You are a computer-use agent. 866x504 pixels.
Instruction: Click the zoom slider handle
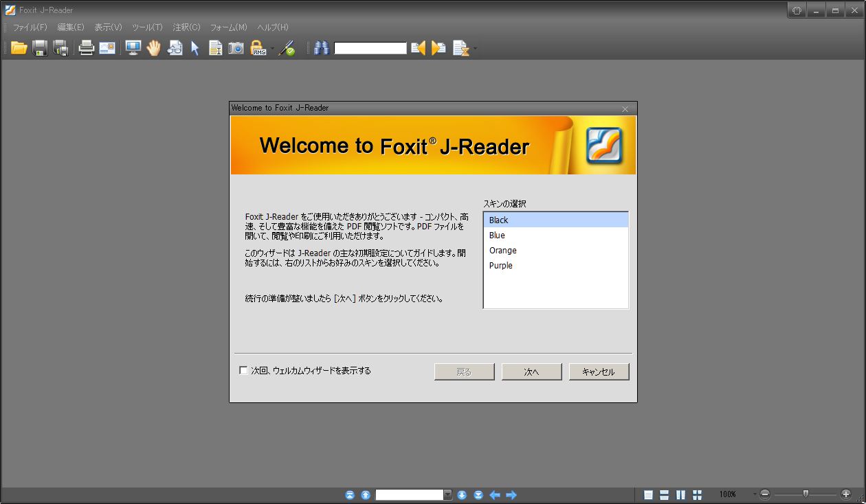pyautogui.click(x=806, y=494)
